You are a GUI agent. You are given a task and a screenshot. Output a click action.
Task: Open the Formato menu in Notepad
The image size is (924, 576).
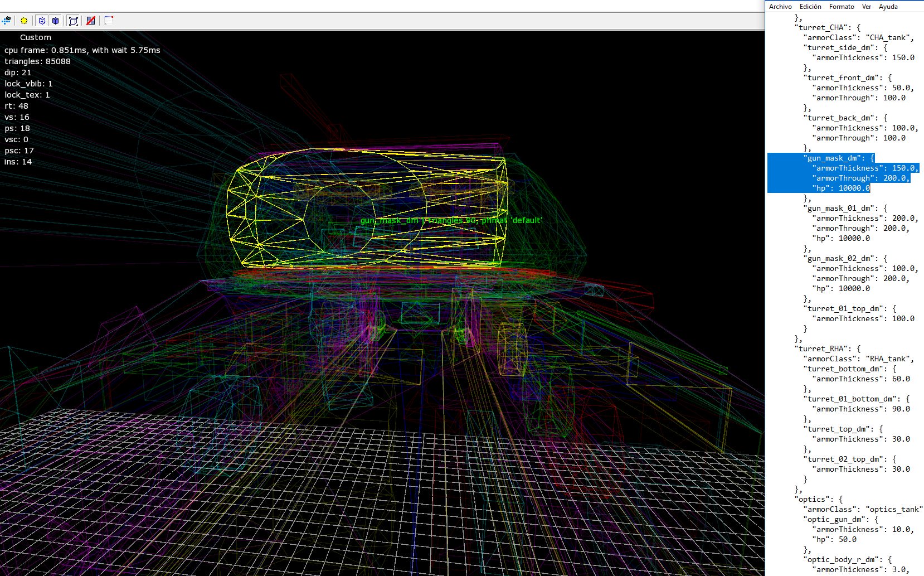tap(842, 7)
